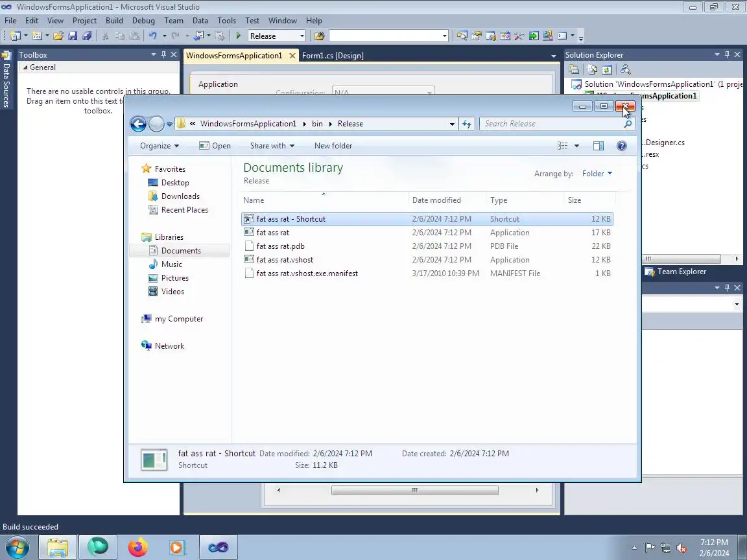The height and width of the screenshot is (560, 747).
Task: Open Downloads in Favorites sidebar
Action: coord(174,196)
